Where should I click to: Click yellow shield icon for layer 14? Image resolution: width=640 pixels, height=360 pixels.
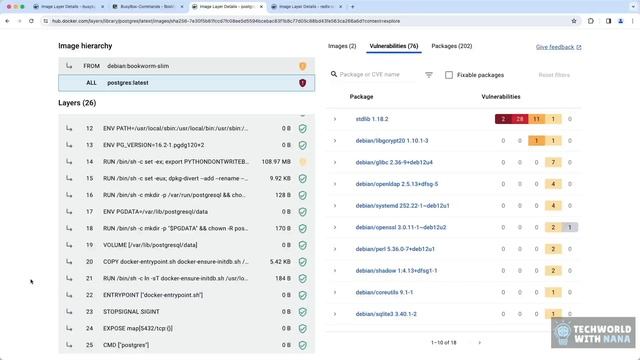click(x=302, y=162)
